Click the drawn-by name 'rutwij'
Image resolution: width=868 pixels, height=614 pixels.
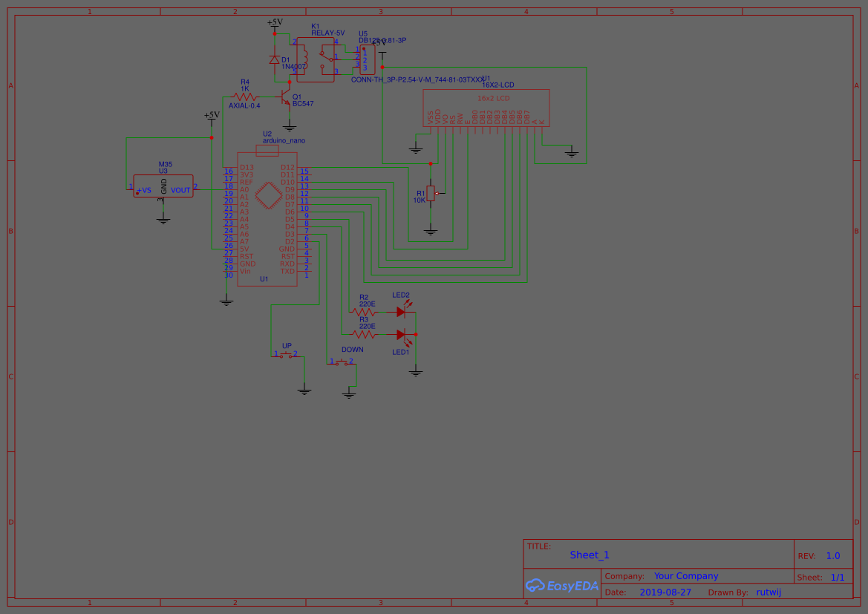tap(769, 592)
